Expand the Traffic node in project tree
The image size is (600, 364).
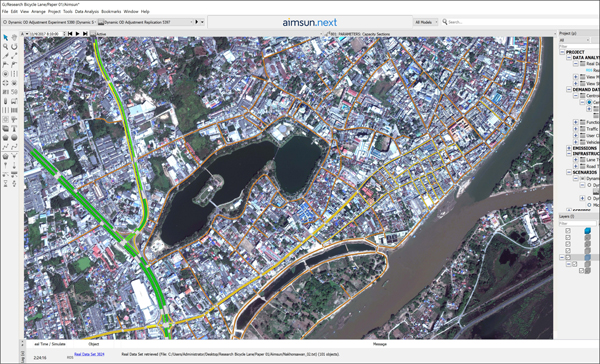(x=576, y=129)
